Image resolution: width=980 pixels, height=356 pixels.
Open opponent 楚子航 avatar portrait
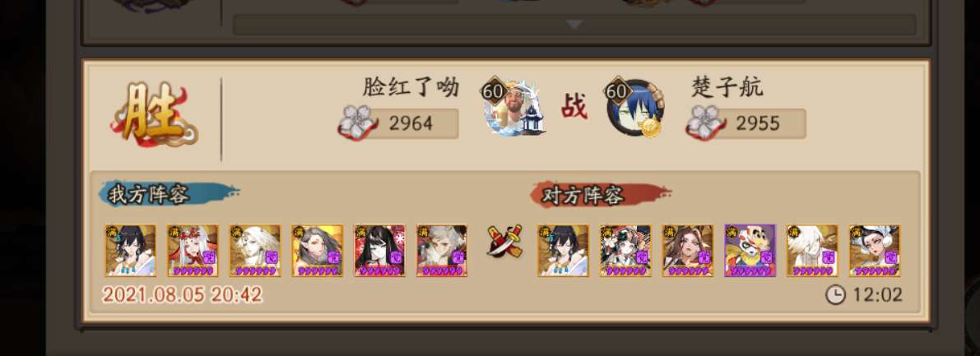point(635,108)
